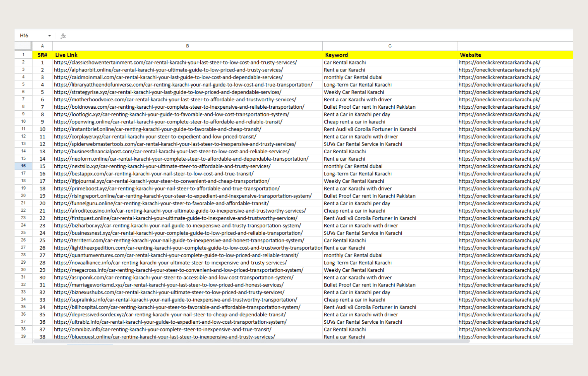
Task: Select column C header
Action: point(390,46)
